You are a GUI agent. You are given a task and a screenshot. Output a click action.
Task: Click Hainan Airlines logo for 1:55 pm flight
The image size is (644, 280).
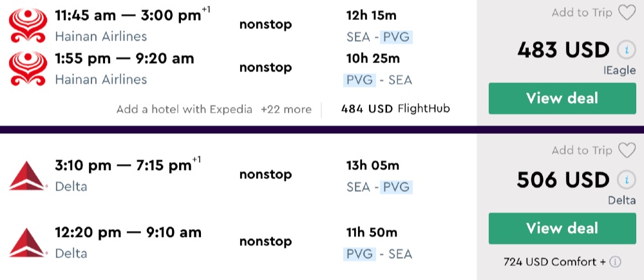tap(28, 69)
